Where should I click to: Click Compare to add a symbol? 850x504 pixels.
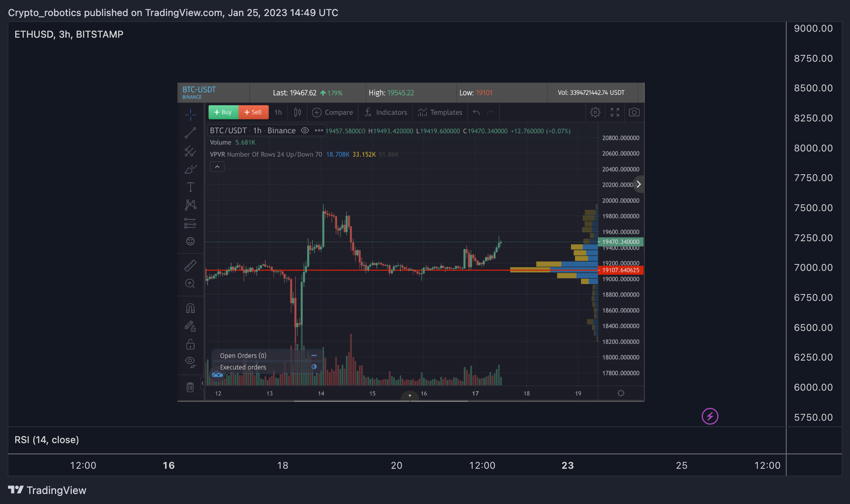click(x=333, y=112)
